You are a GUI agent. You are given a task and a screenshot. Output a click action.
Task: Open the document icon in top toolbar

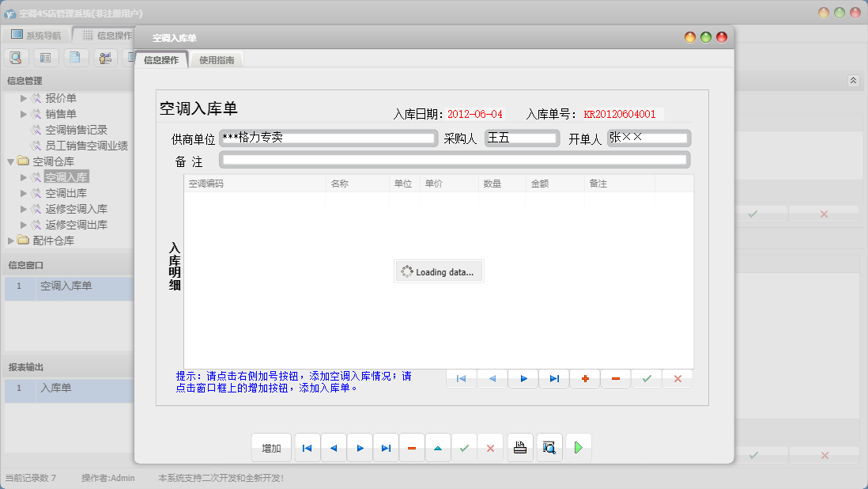[x=74, y=57]
